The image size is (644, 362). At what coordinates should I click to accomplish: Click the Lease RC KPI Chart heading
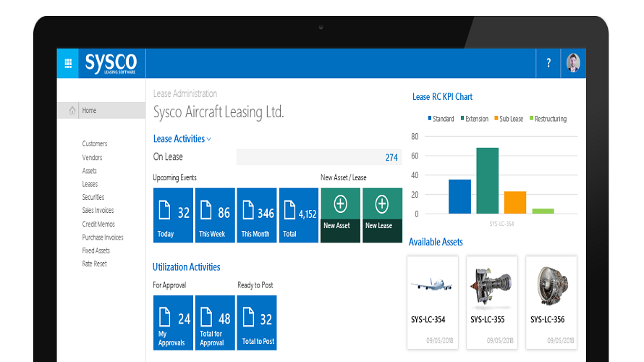442,97
